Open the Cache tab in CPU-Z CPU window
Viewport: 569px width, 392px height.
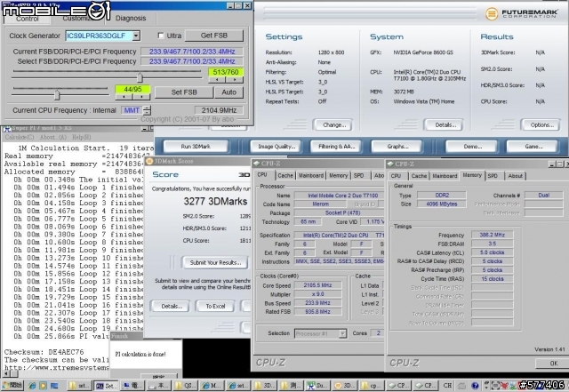tap(285, 176)
